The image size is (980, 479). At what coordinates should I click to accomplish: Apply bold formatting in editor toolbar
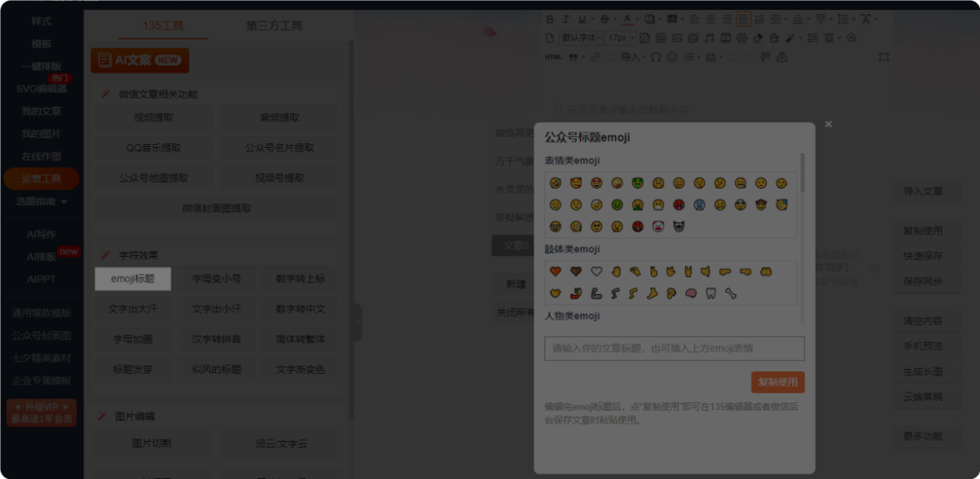pos(550,19)
